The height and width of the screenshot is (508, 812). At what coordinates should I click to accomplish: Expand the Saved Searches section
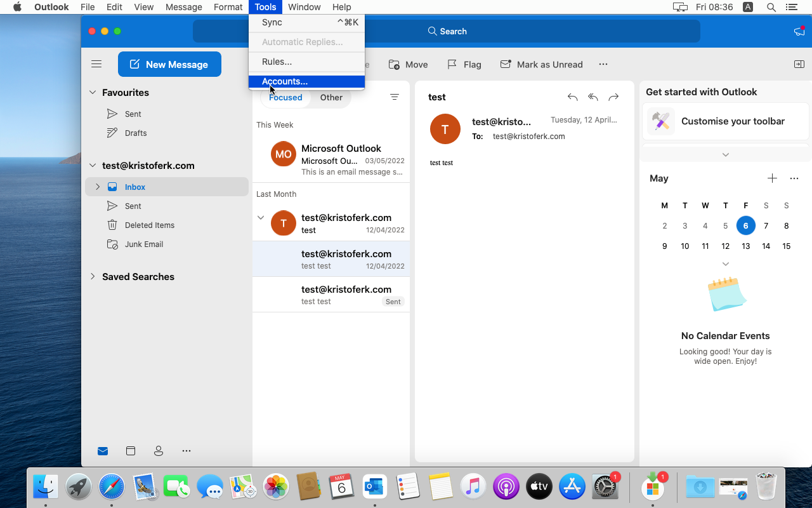tap(93, 276)
